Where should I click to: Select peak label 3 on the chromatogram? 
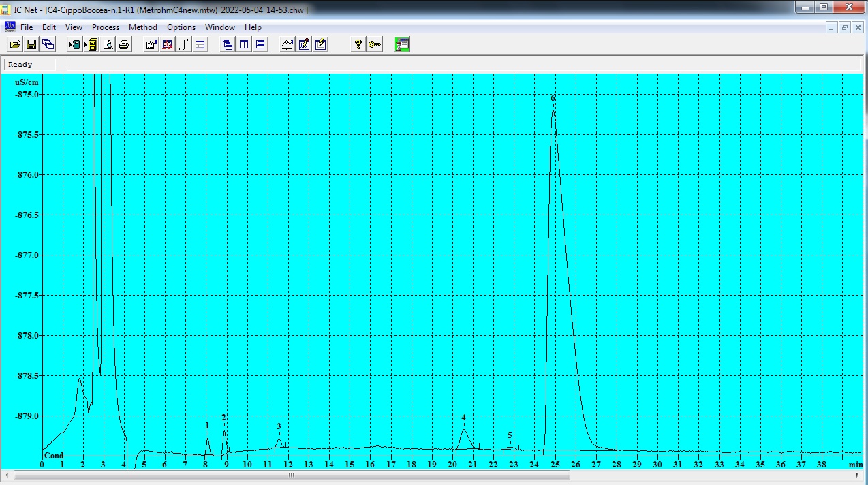pyautogui.click(x=279, y=426)
